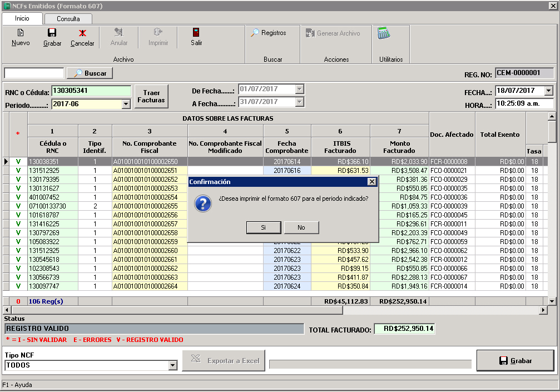The height and width of the screenshot is (392, 560).
Task: Switch to the Inicio tab
Action: (x=21, y=18)
